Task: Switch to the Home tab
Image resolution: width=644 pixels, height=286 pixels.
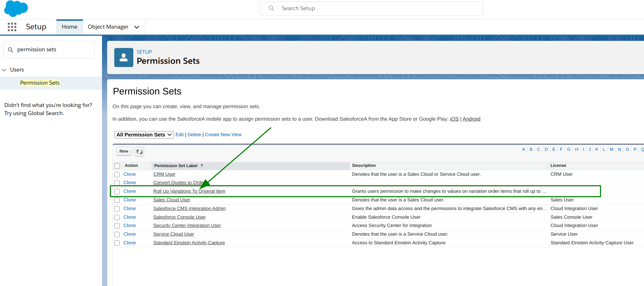Action: pyautogui.click(x=70, y=27)
